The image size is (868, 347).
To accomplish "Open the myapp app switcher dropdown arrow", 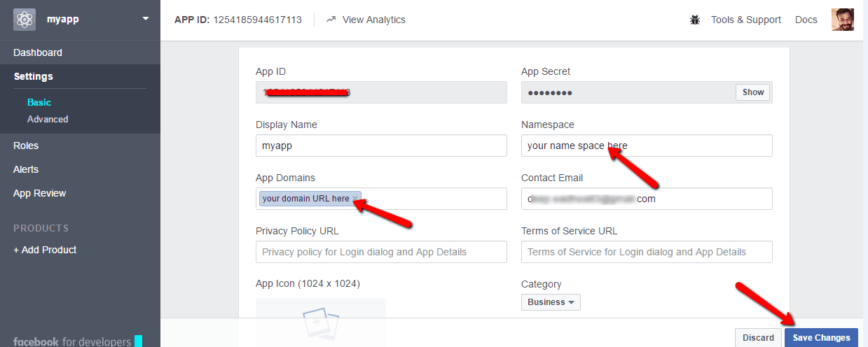I will (x=146, y=19).
